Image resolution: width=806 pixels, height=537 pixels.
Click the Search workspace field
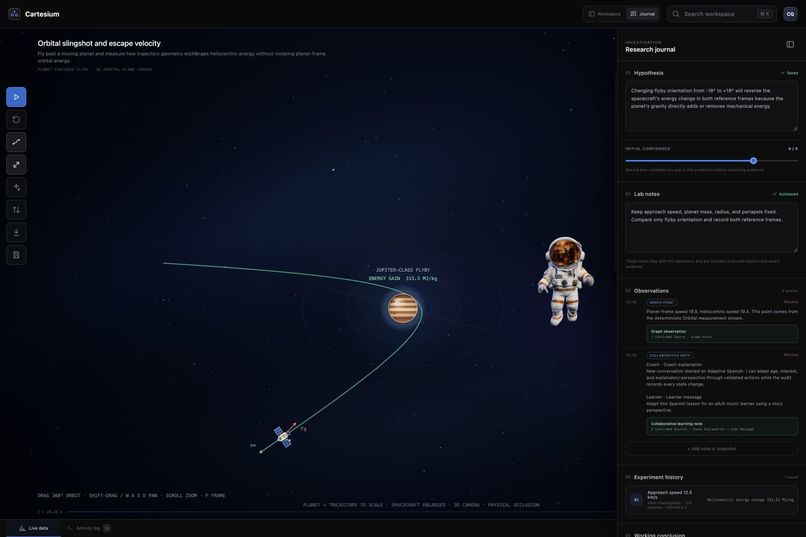[x=721, y=14]
